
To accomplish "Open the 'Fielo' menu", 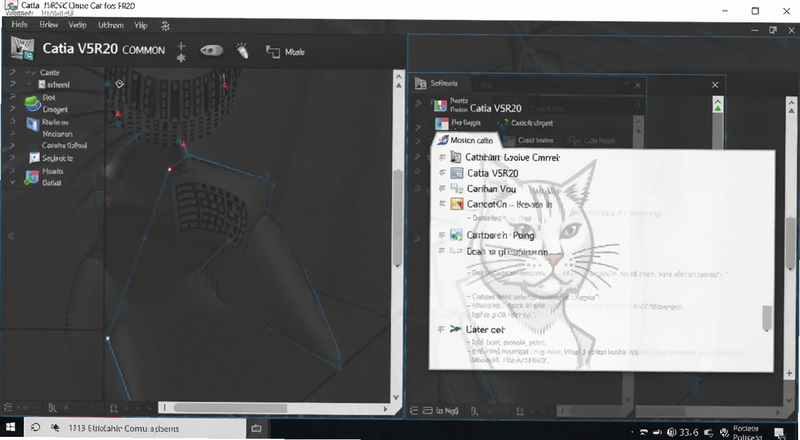I will pyautogui.click(x=19, y=25).
